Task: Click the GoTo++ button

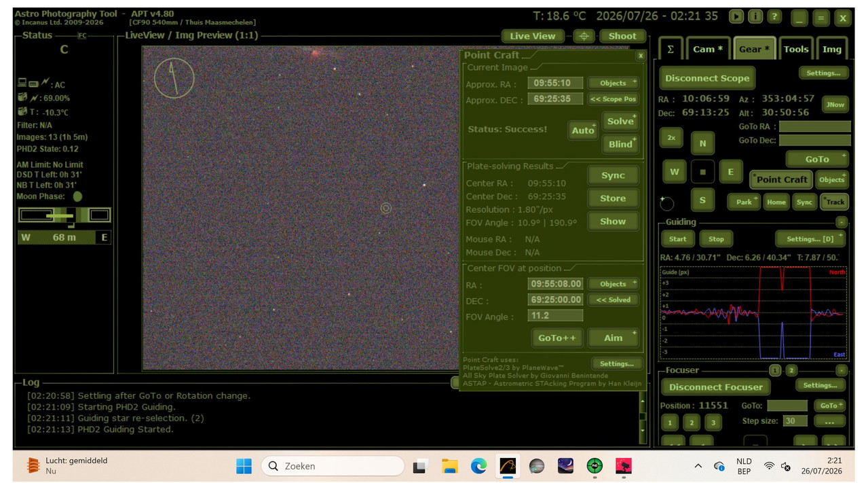Action: [557, 338]
